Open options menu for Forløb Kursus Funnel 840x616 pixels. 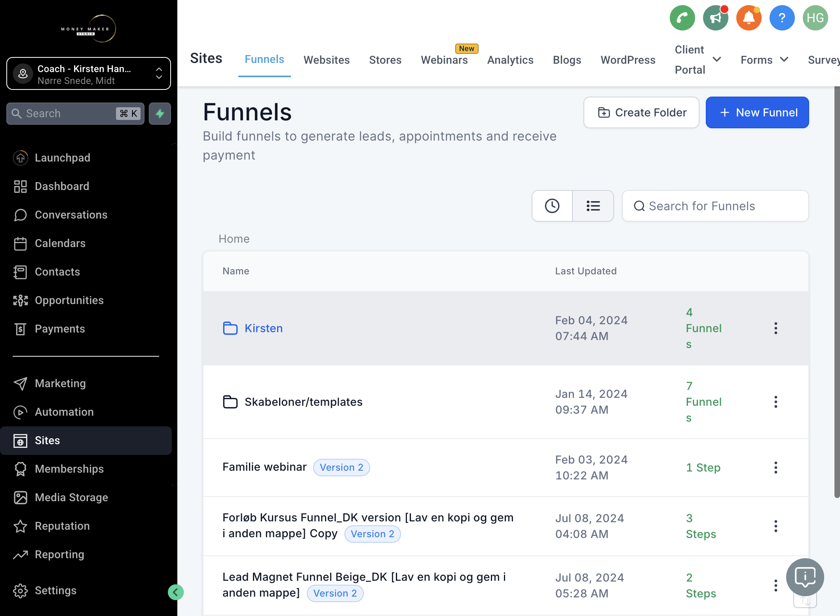point(775,526)
